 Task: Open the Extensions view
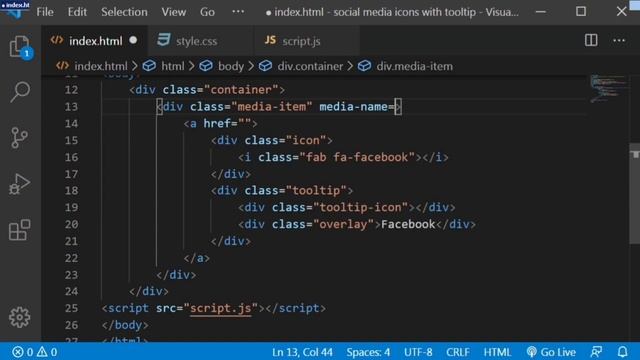tap(20, 230)
